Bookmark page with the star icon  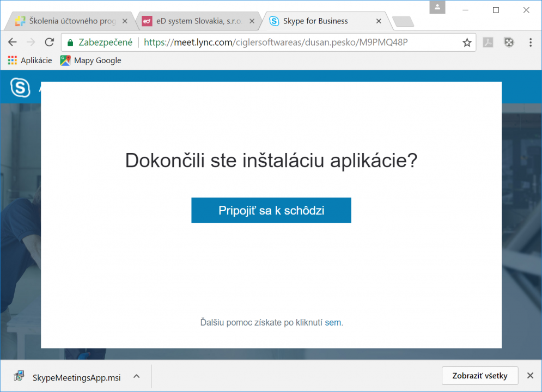pos(467,42)
